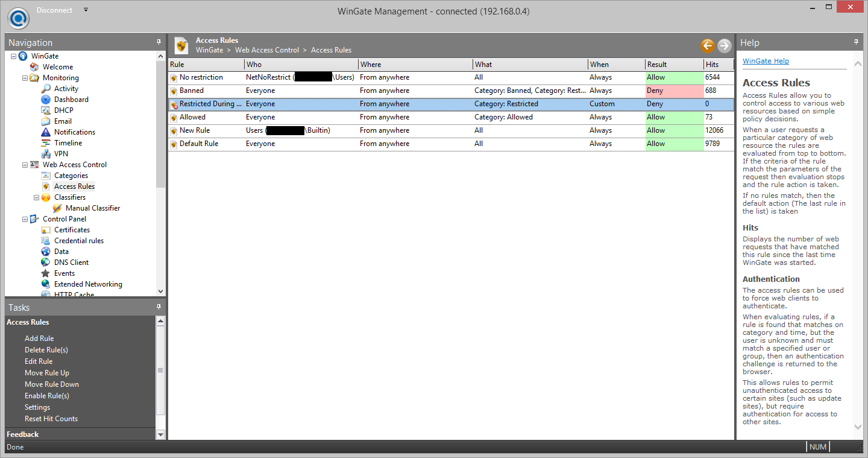Open the WinGate Help link
868x458 pixels.
point(766,61)
